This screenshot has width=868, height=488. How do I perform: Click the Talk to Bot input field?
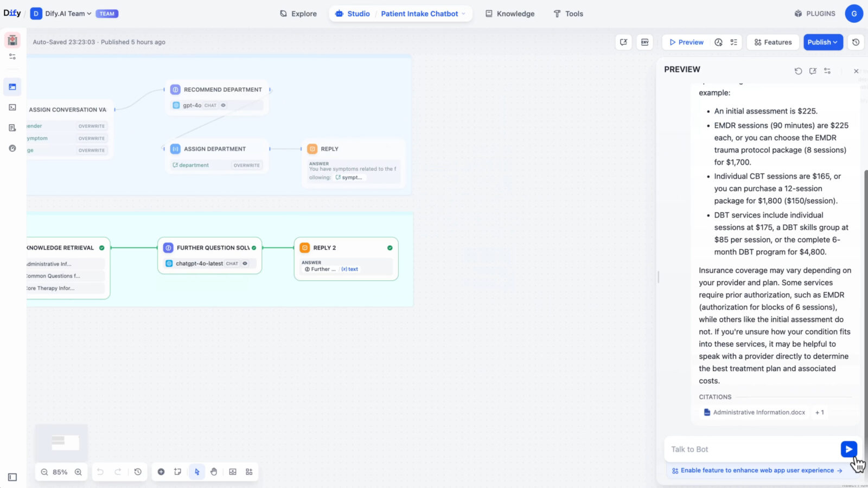751,449
